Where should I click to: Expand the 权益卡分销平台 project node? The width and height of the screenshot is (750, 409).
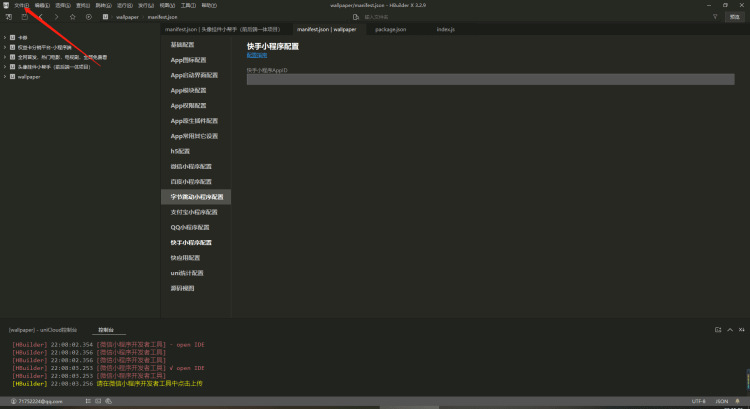click(x=5, y=47)
